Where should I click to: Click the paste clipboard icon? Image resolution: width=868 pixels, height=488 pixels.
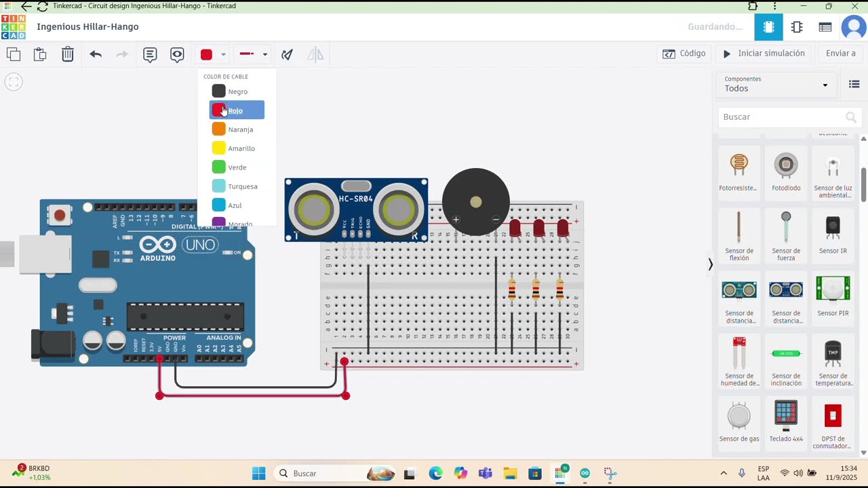click(40, 54)
